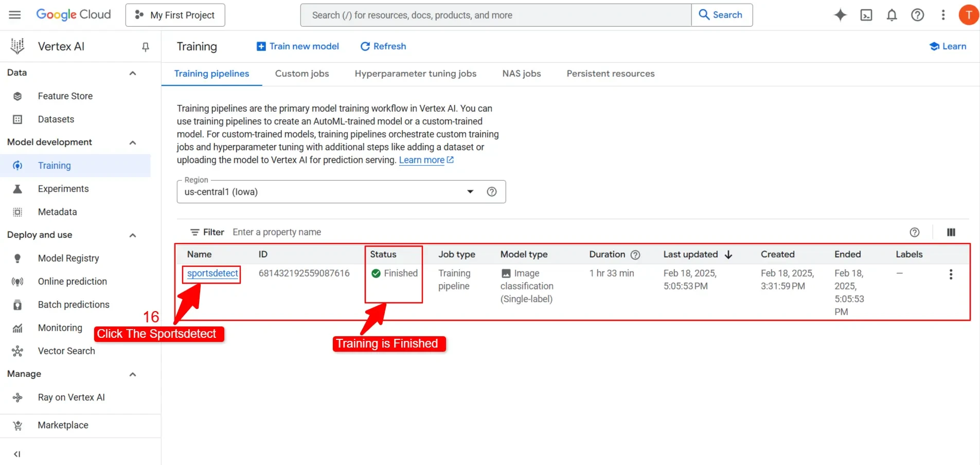Pin the Vertex AI product

coord(146,47)
